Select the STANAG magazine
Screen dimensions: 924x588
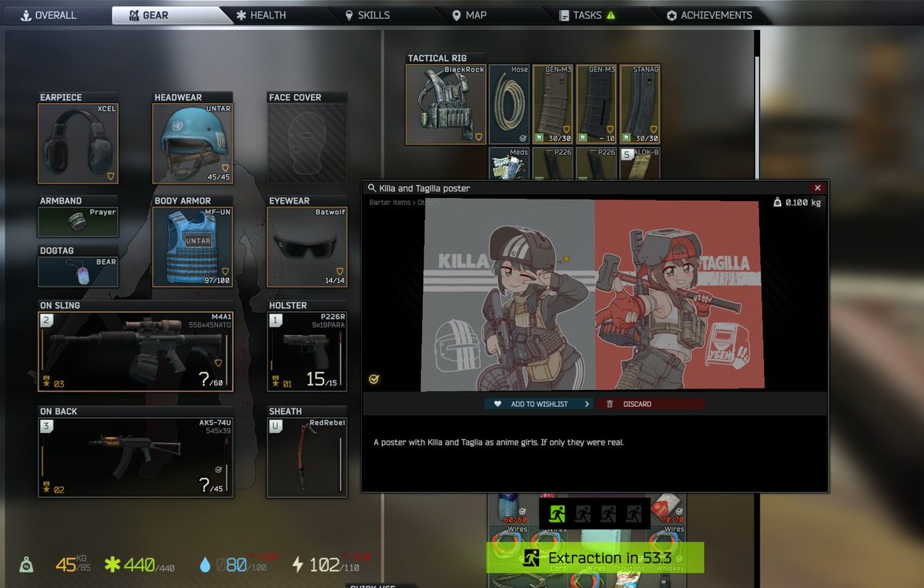[640, 104]
